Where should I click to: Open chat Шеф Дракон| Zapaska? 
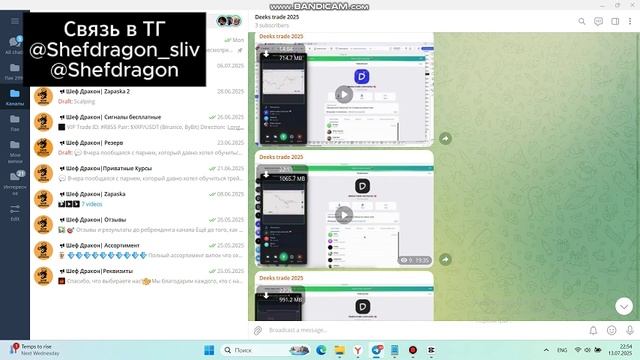click(139, 199)
